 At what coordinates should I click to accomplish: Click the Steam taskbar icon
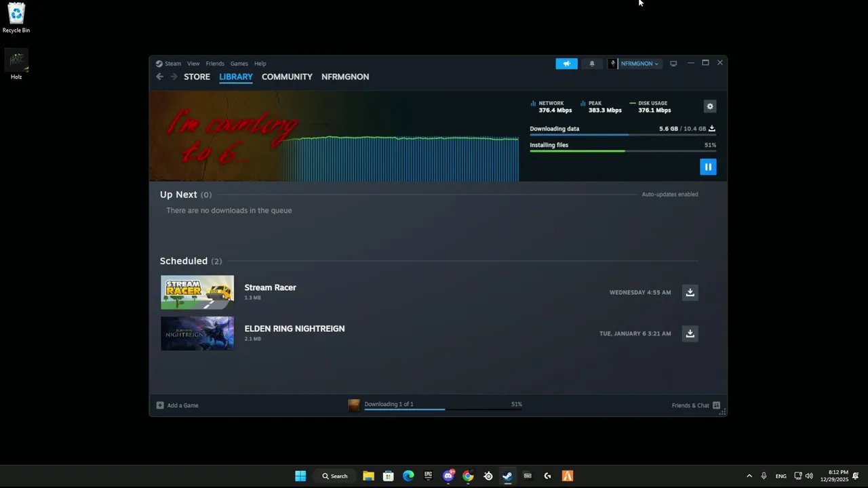[507, 476]
